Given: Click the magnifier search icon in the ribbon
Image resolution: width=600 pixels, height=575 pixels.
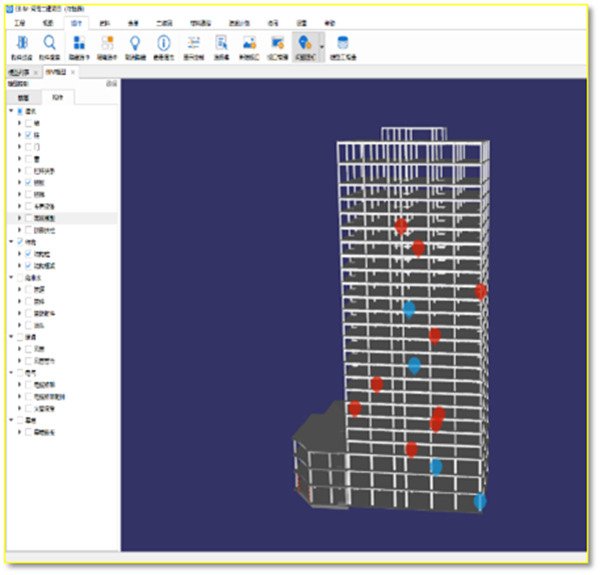Looking at the screenshot, I should coord(49,42).
